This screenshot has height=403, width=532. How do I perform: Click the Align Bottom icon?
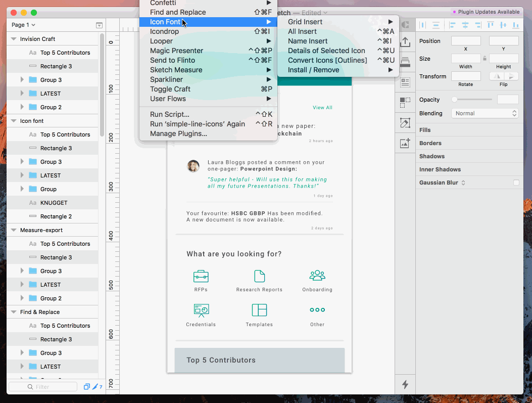[516, 25]
